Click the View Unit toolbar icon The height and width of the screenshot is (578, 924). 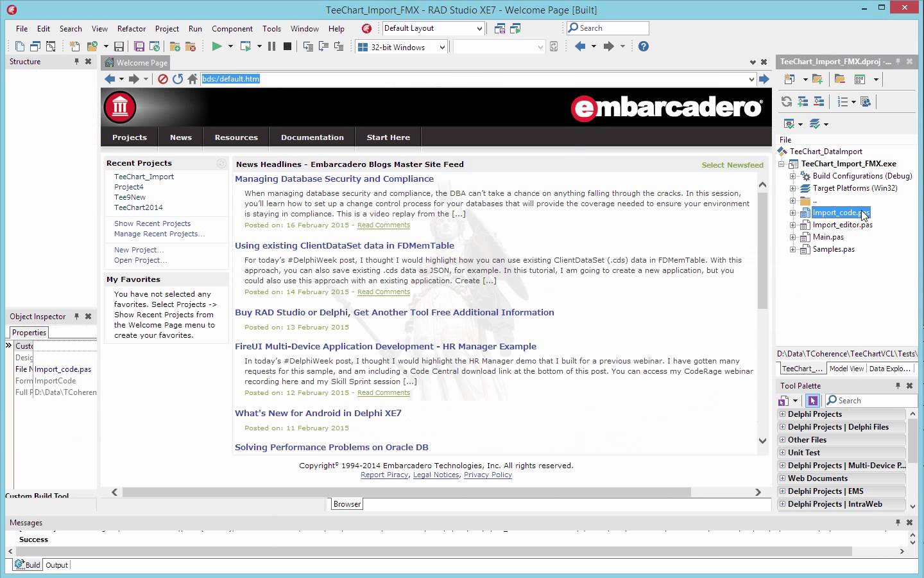tap(20, 46)
